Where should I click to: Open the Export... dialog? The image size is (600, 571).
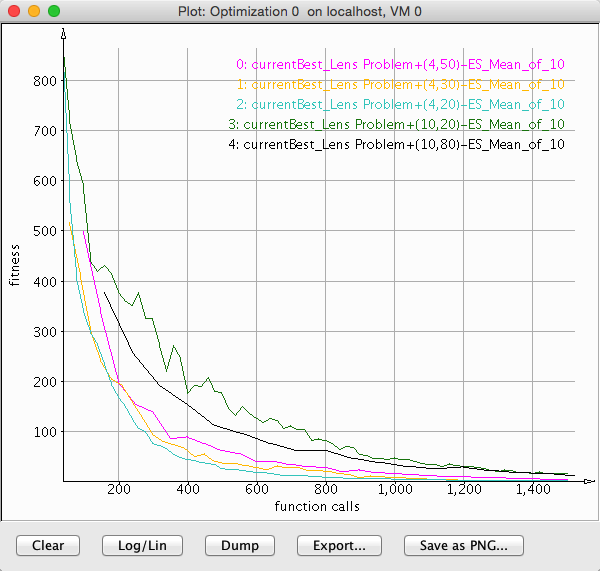[x=340, y=545]
